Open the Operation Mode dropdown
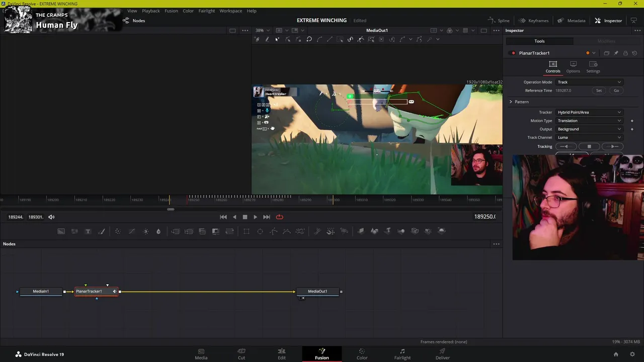This screenshot has height=362, width=644. pos(589,82)
